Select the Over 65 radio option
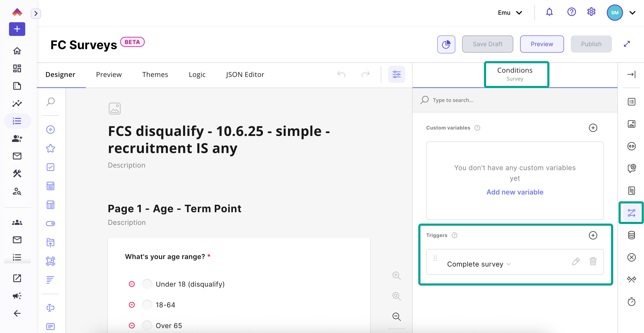Image resolution: width=644 pixels, height=333 pixels. click(x=147, y=326)
